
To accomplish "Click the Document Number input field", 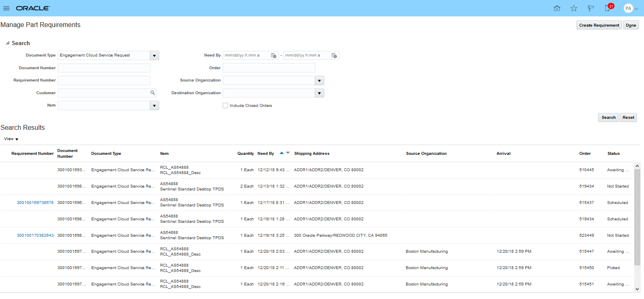I will pyautogui.click(x=104, y=68).
